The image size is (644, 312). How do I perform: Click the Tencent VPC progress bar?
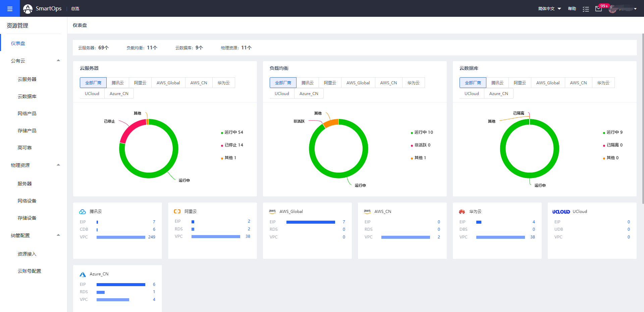[121, 237]
